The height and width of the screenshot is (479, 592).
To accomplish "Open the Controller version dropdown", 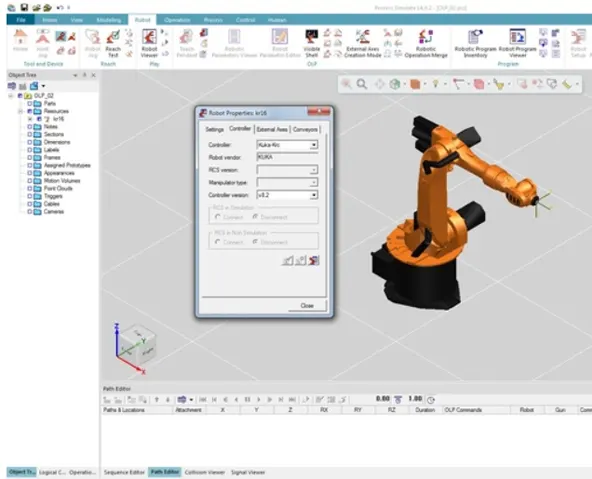I will tap(313, 195).
